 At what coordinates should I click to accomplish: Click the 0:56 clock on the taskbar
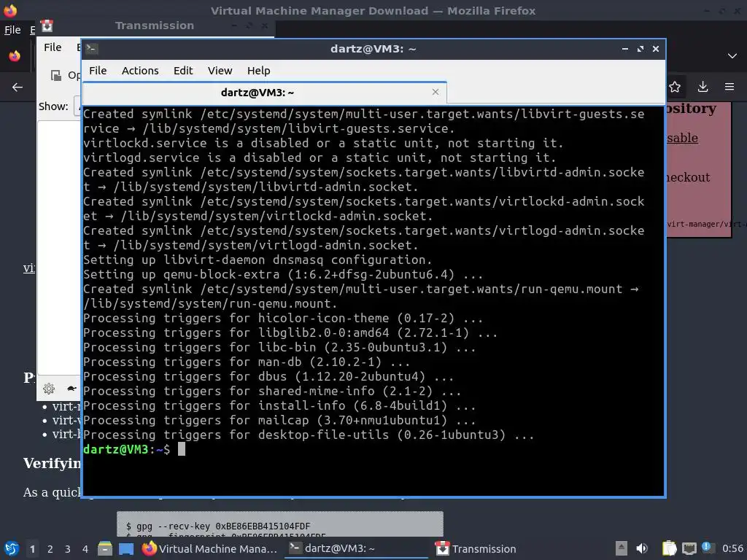tap(732, 548)
